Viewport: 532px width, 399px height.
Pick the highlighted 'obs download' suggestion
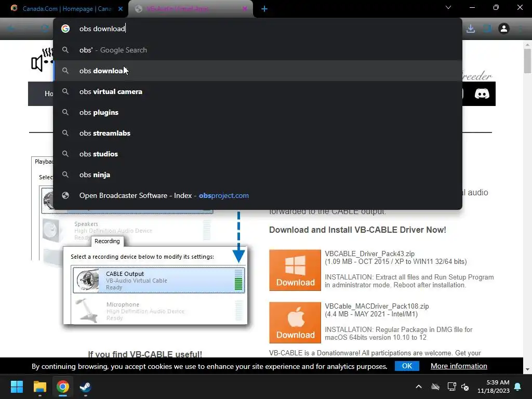[x=258, y=71]
